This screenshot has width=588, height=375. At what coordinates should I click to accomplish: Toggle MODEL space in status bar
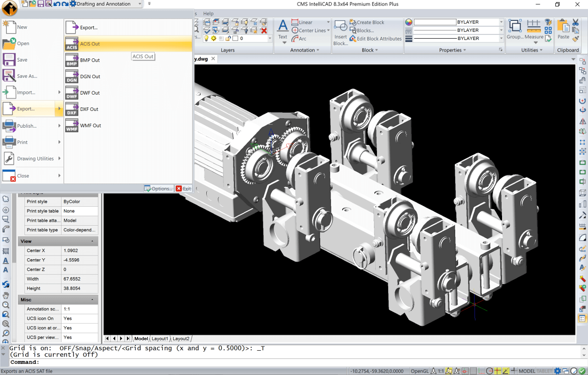point(527,371)
